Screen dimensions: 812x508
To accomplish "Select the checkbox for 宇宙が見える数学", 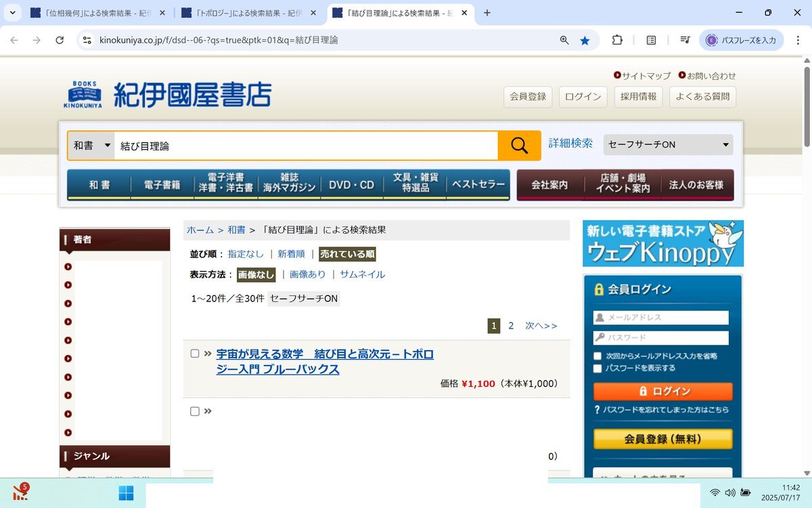I will tap(195, 354).
